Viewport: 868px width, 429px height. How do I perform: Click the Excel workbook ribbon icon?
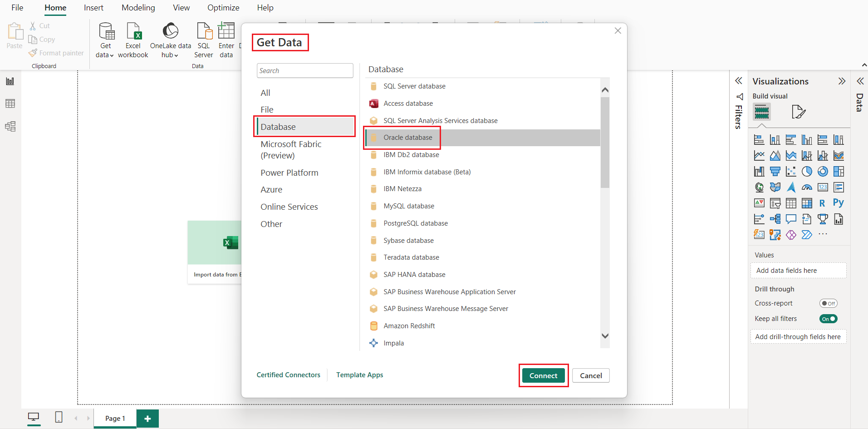point(133,40)
